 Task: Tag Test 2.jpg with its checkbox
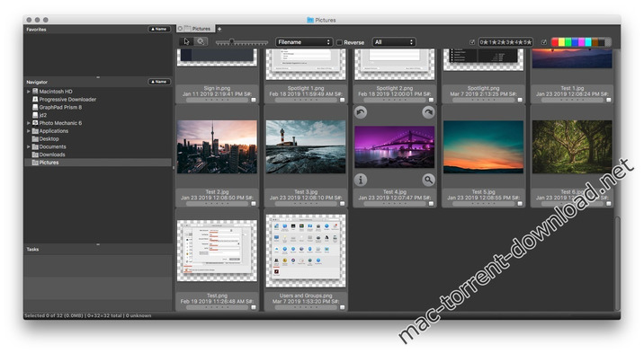coord(254,203)
